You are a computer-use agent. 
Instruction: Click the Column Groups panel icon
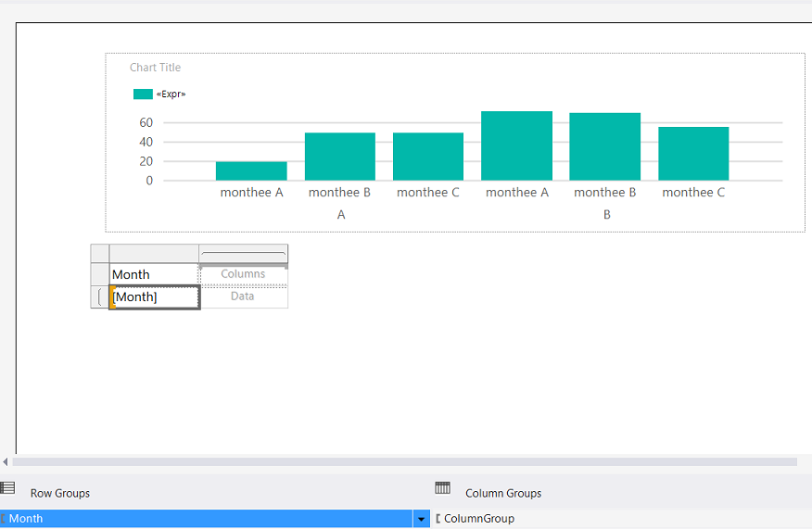click(443, 487)
